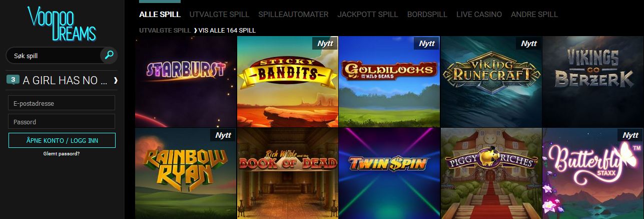Click the magnifying glass search icon
This screenshot has width=644, height=219.
pyautogui.click(x=108, y=55)
